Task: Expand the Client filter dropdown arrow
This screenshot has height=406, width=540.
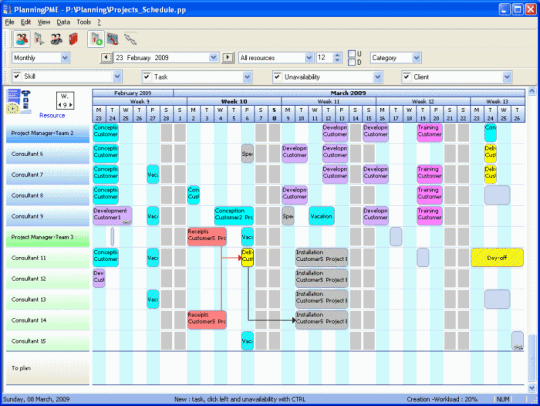Action: pos(507,77)
